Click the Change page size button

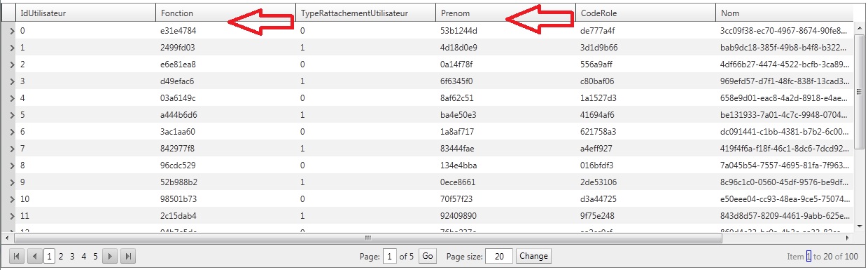point(533,257)
